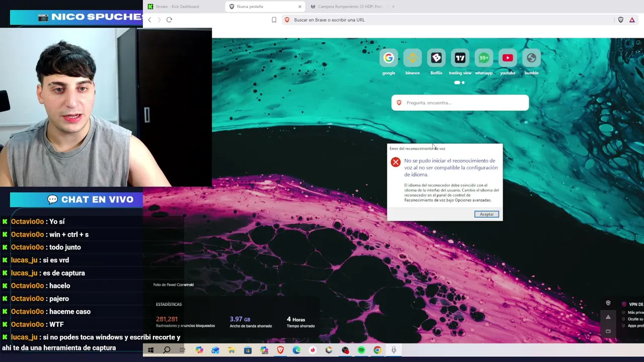Image resolution: width=644 pixels, height=362 pixels.
Task: Open Google Chrome from the taskbar
Action: point(377,350)
